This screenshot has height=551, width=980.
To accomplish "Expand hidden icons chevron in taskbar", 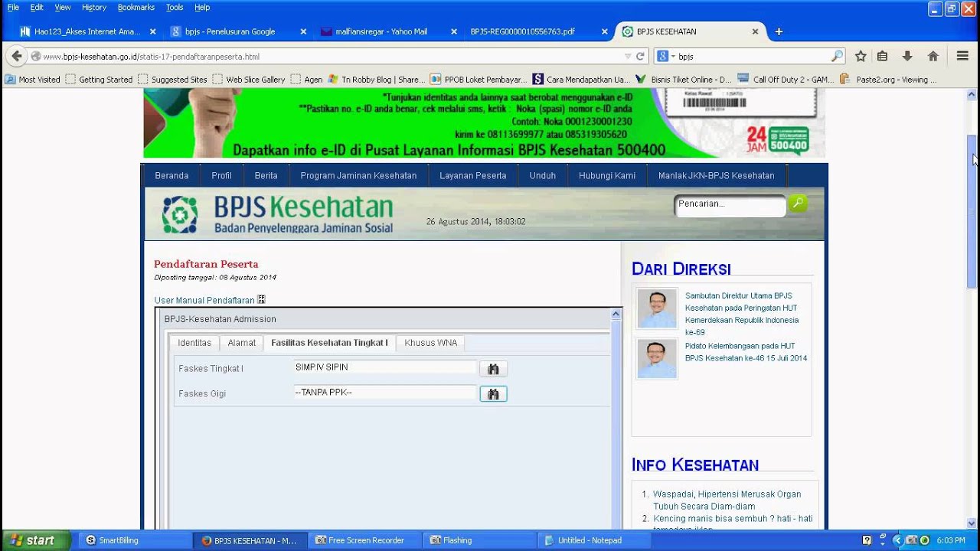I will [x=898, y=540].
